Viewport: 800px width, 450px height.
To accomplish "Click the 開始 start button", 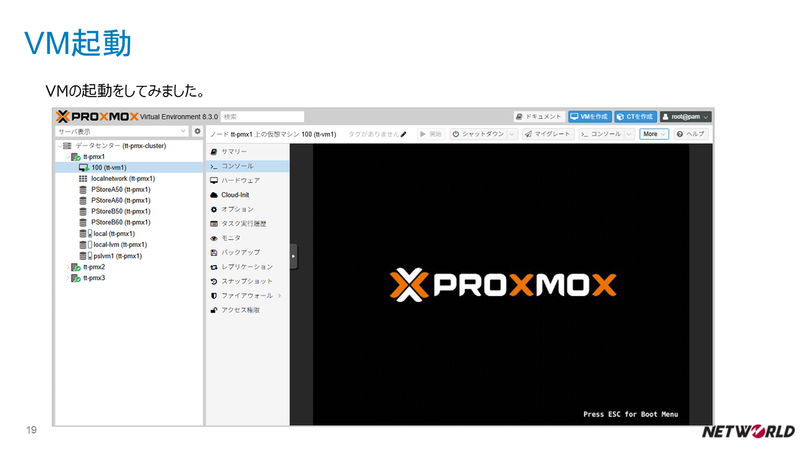I will click(431, 134).
